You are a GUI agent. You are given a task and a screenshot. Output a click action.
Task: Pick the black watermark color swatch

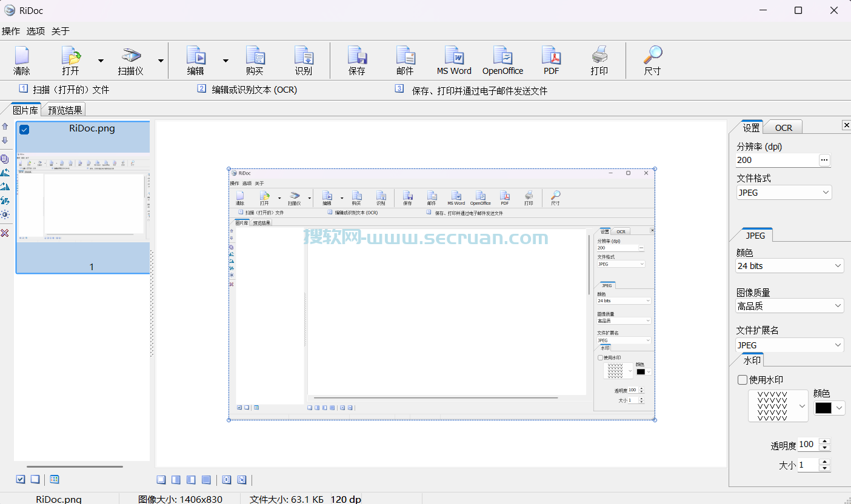coord(823,408)
